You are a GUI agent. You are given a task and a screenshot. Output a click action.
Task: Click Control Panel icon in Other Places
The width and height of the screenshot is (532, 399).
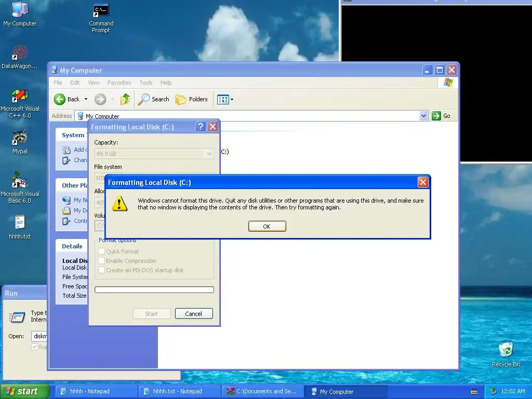66,221
